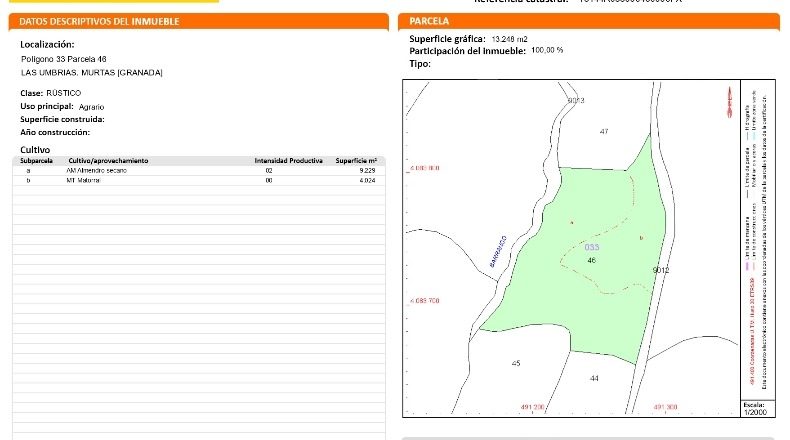
Task: Click the blue Barranco label on map
Action: [498, 251]
